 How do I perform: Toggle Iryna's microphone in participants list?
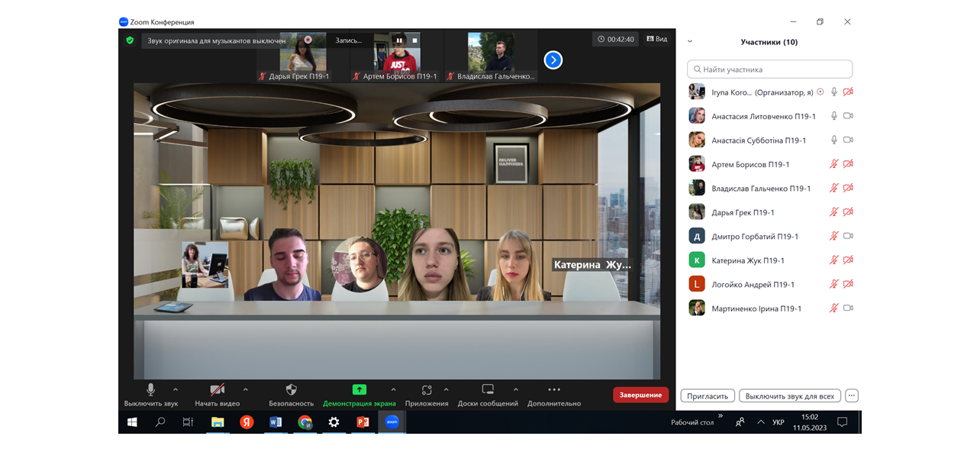(834, 92)
